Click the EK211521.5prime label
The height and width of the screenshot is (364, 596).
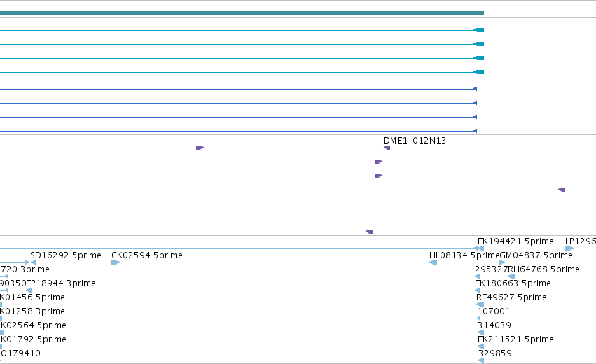coord(515,339)
